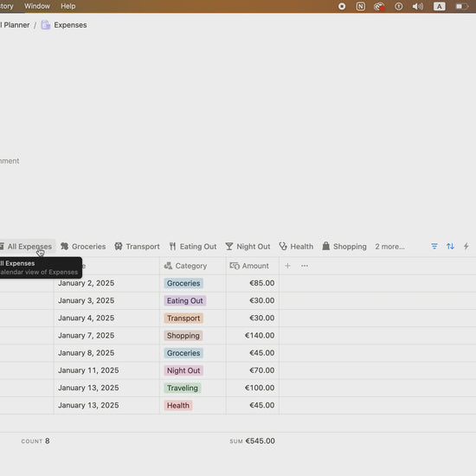Viewport: 476px width, 476px height.
Task: Open the Window menu
Action: click(x=37, y=6)
